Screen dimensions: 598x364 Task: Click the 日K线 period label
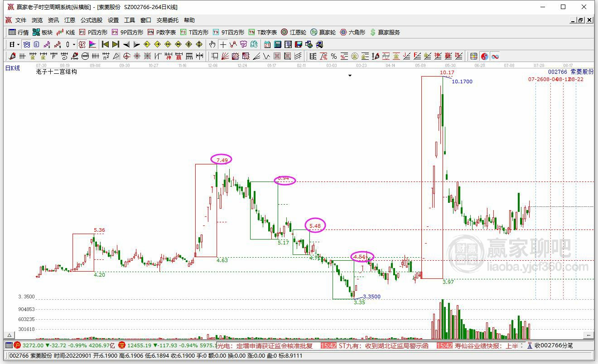coord(13,68)
